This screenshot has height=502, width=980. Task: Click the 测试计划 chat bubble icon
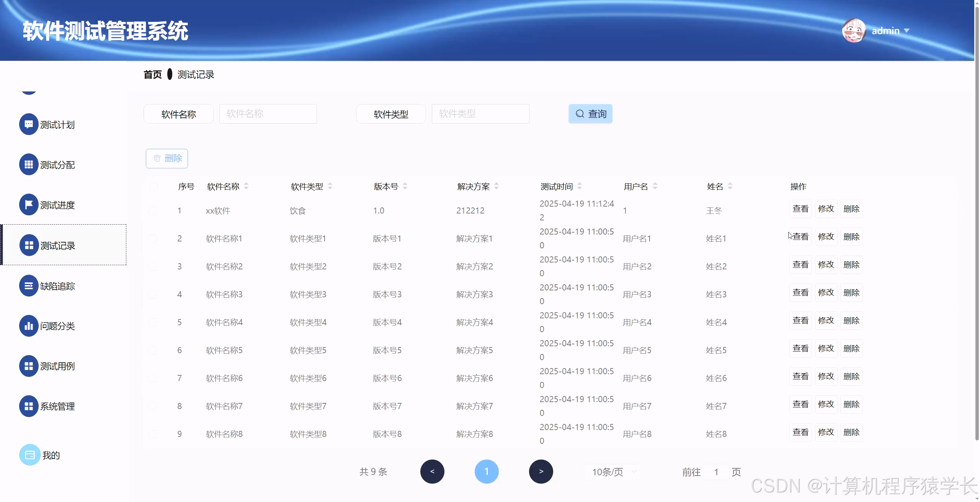(29, 124)
